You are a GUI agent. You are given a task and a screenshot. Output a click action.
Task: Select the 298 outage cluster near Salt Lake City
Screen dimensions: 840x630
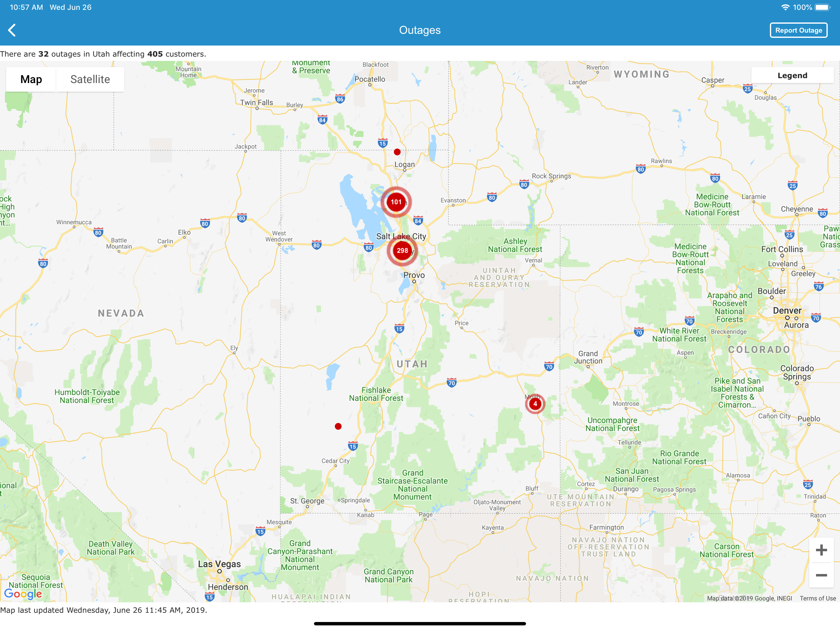pos(402,250)
